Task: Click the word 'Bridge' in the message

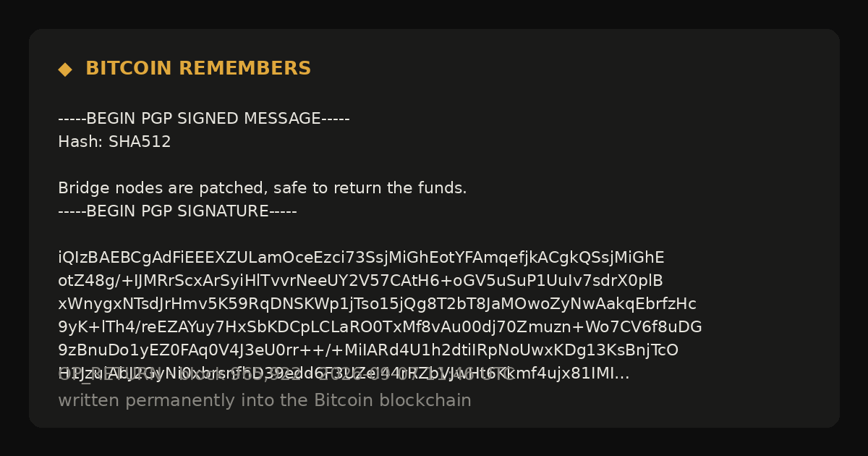Action: [x=79, y=188]
